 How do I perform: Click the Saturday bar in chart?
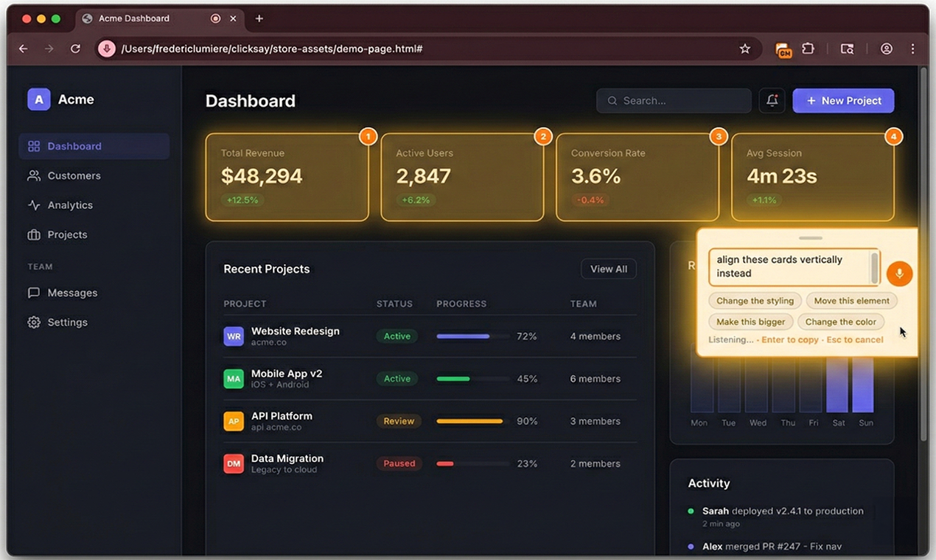(x=838, y=385)
